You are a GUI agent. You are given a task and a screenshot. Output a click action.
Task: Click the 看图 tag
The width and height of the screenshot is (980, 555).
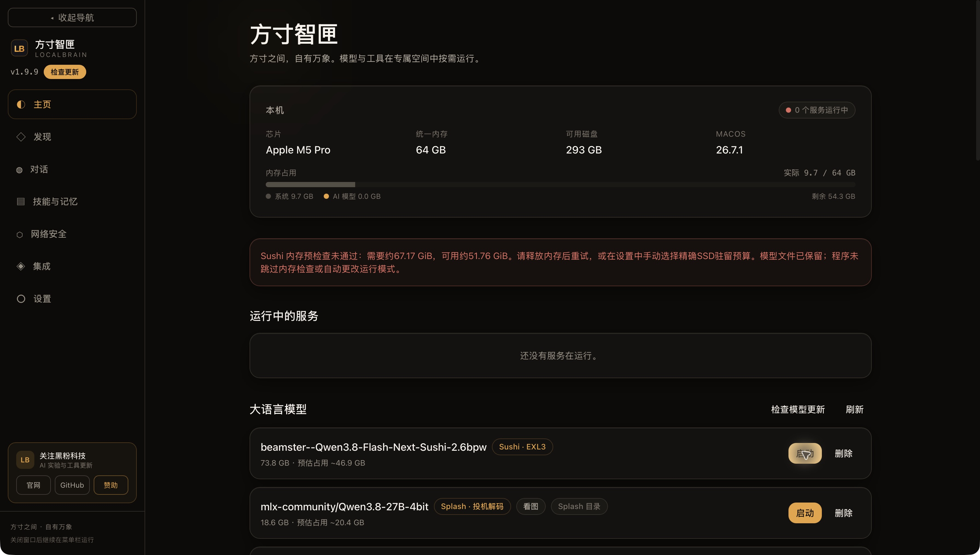coord(531,506)
